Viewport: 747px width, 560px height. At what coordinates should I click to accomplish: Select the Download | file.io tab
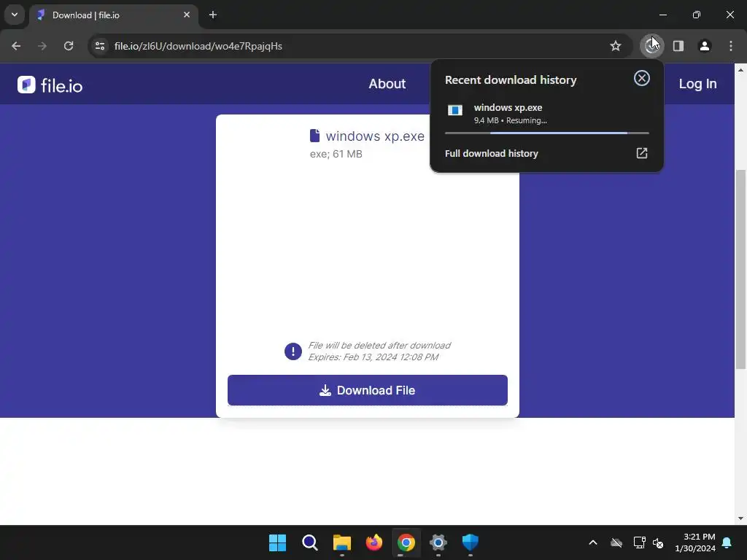tap(113, 15)
